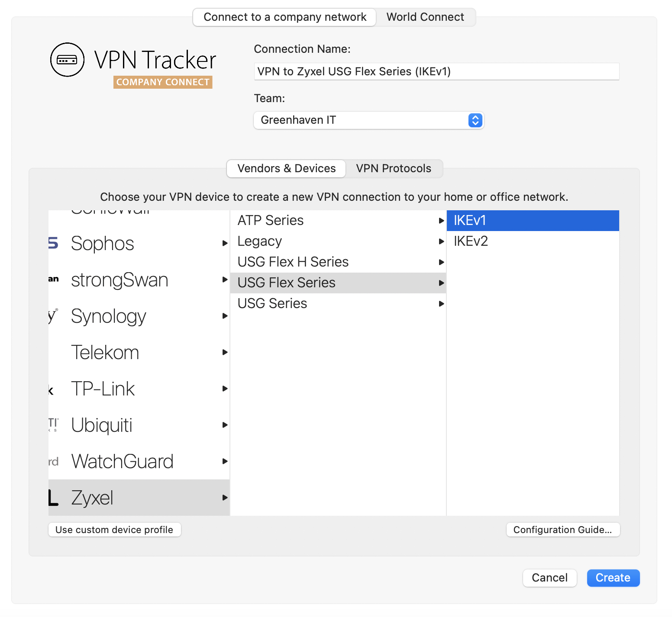Screen dimensions: 672x617
Task: Select the IKEv2 protocol option
Action: pyautogui.click(x=533, y=241)
